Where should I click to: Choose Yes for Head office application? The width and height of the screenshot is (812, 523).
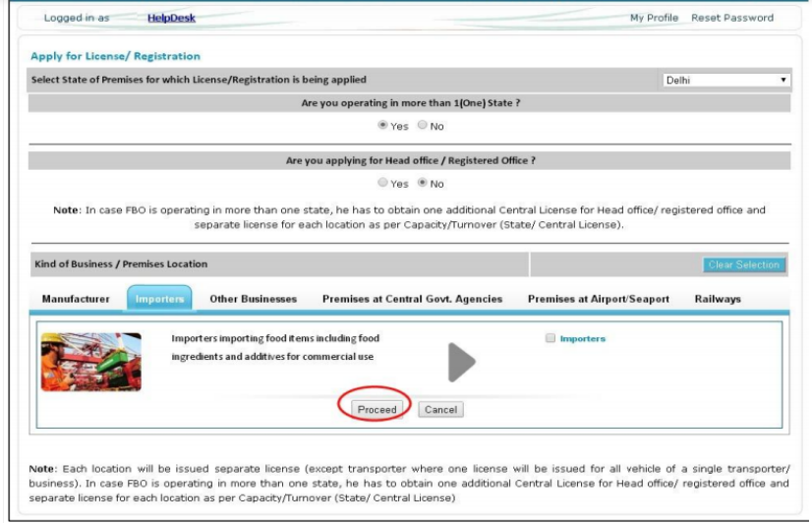[384, 184]
